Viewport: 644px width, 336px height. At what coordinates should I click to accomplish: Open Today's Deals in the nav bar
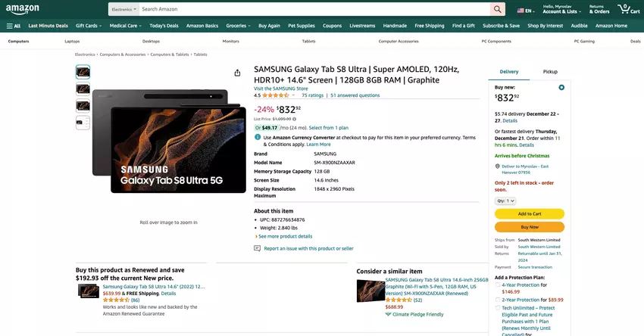(x=163, y=26)
